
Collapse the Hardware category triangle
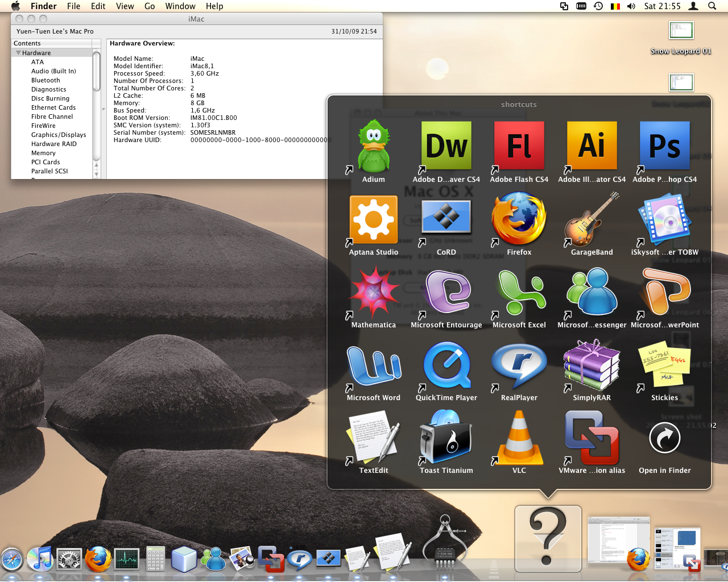click(18, 53)
